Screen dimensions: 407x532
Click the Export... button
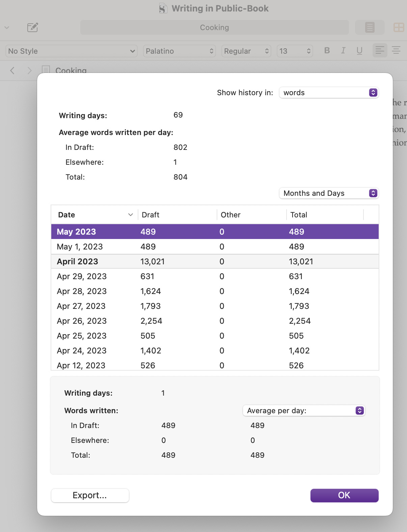90,495
